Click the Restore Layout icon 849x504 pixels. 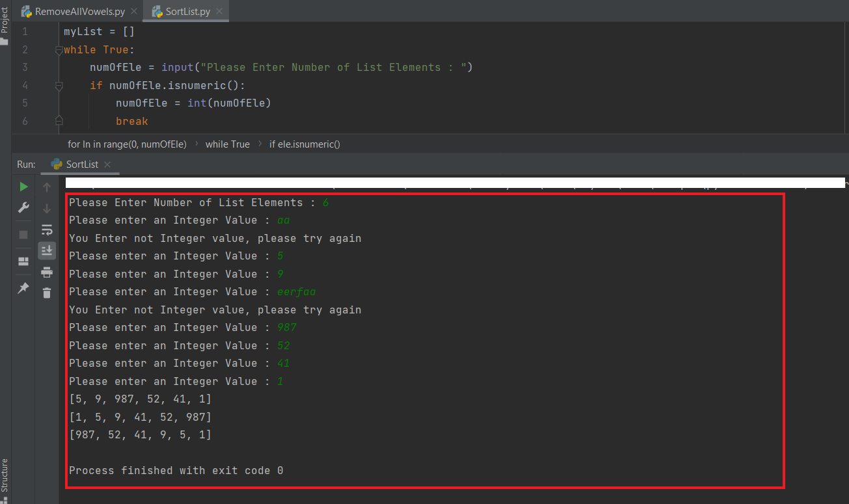tap(23, 261)
